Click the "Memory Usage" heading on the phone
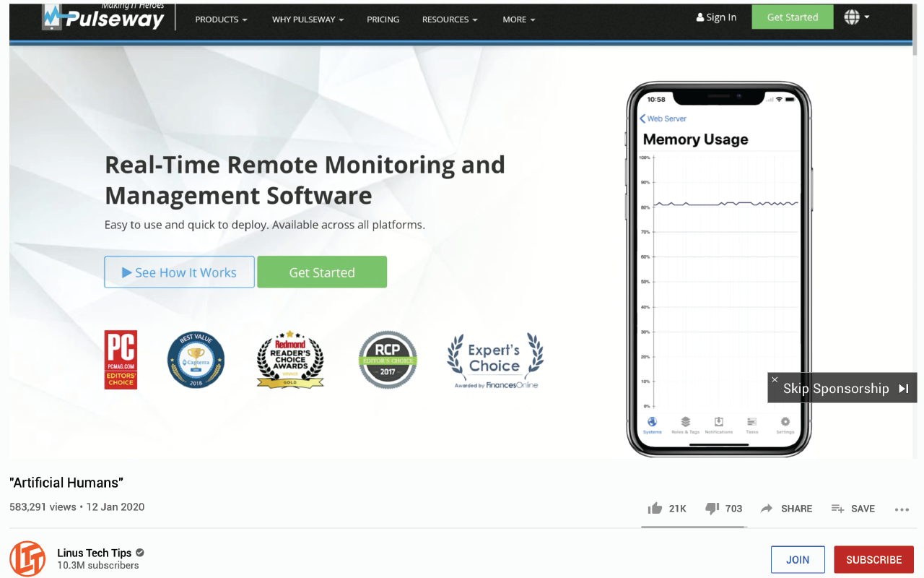Screen dimensions: 924x578 (695, 139)
